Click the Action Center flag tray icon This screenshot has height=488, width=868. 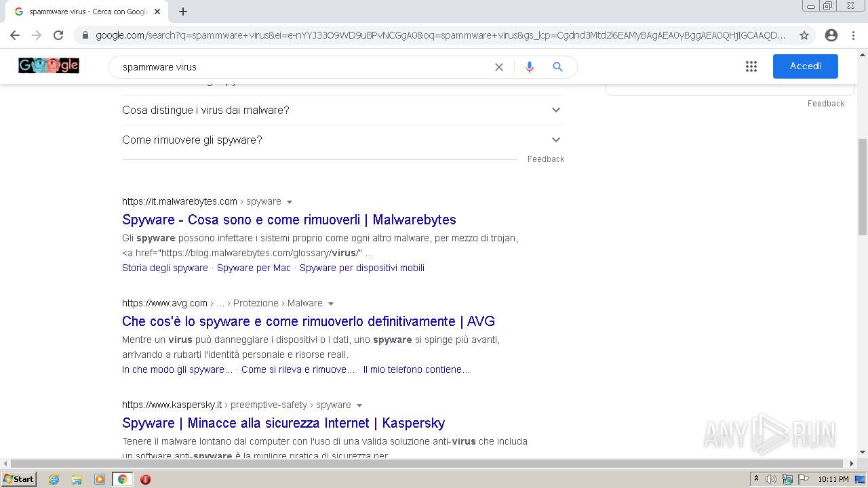click(x=803, y=479)
